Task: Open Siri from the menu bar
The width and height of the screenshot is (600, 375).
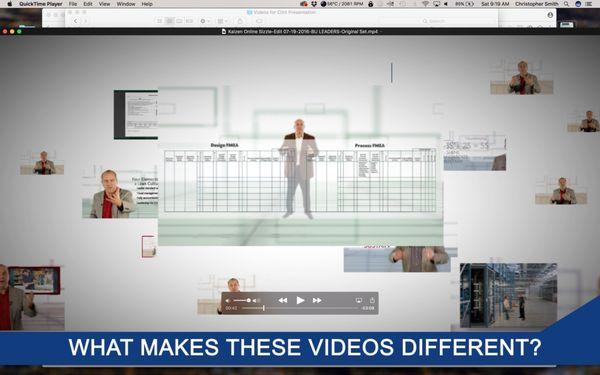Action: tap(578, 4)
